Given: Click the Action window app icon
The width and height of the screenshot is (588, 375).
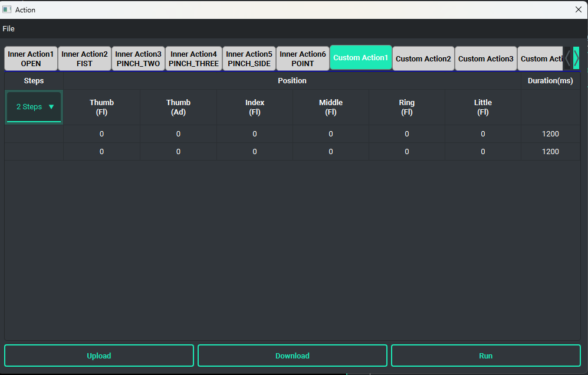Looking at the screenshot, I should coord(7,9).
